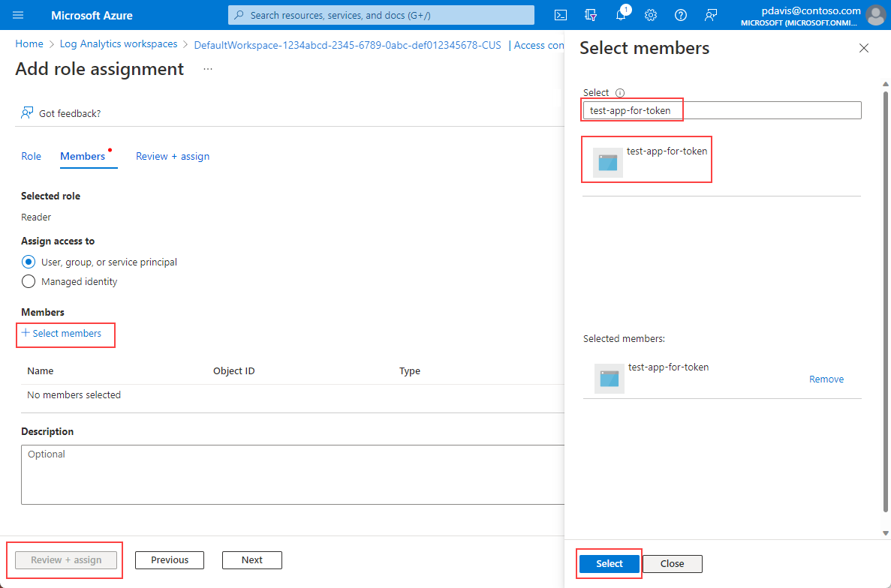The height and width of the screenshot is (588, 891).
Task: Click the Next button
Action: (251, 559)
